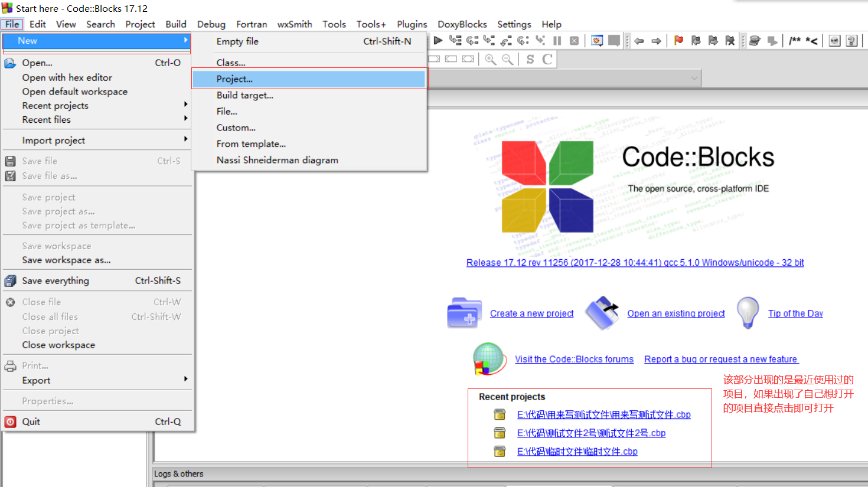Open recent project 临时文件.cbp
This screenshot has height=487, width=868.
tap(577, 452)
